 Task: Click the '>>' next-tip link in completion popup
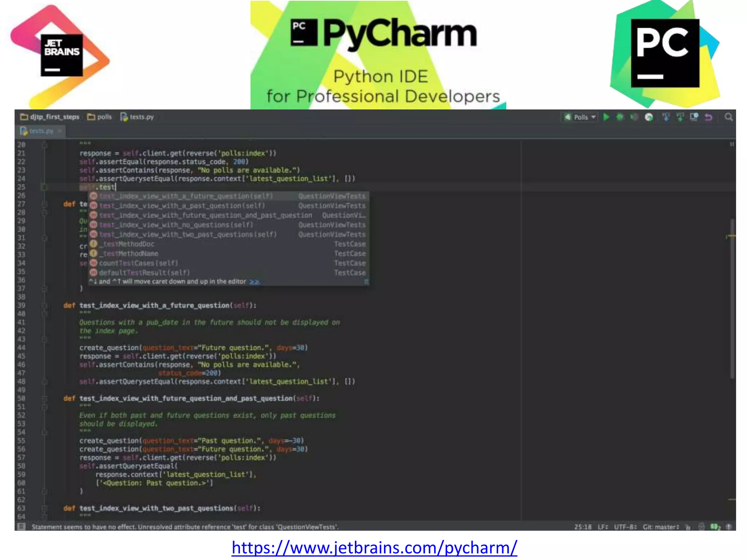click(x=254, y=281)
